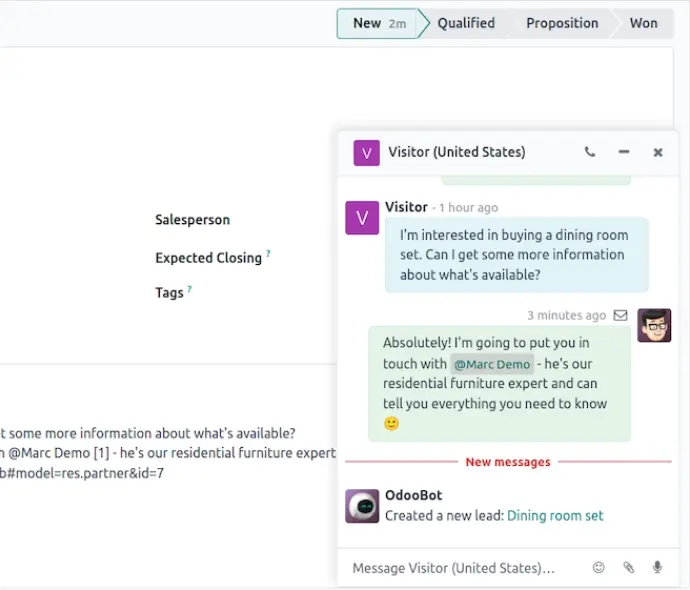Image resolution: width=690 pixels, height=590 pixels.
Task: Move lead to Proposition stage
Action: click(562, 23)
